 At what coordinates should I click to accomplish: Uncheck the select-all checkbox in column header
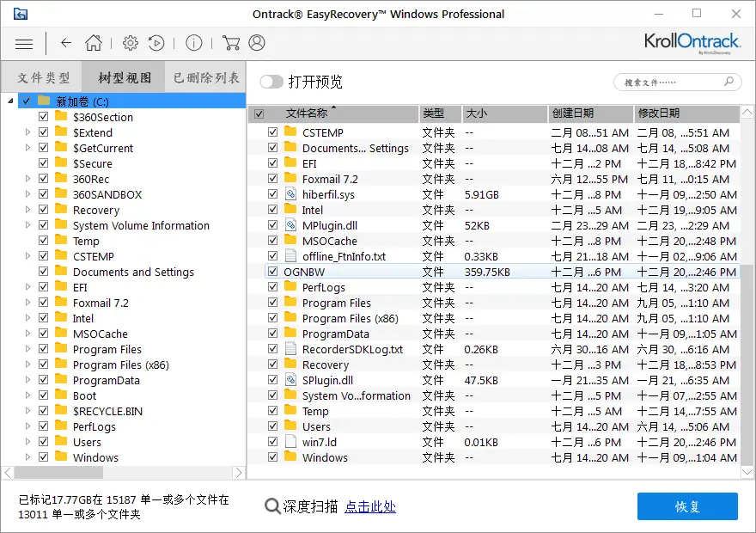(259, 113)
